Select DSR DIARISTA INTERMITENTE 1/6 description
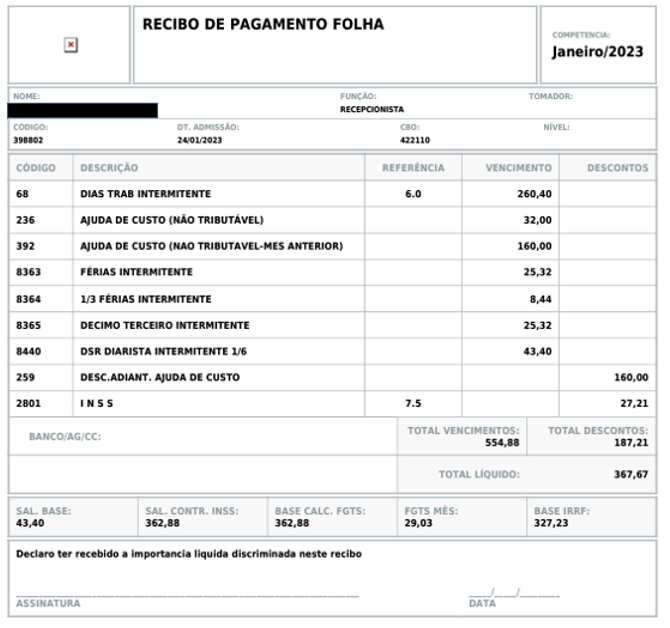Viewport: 670px width, 628px height. click(164, 352)
